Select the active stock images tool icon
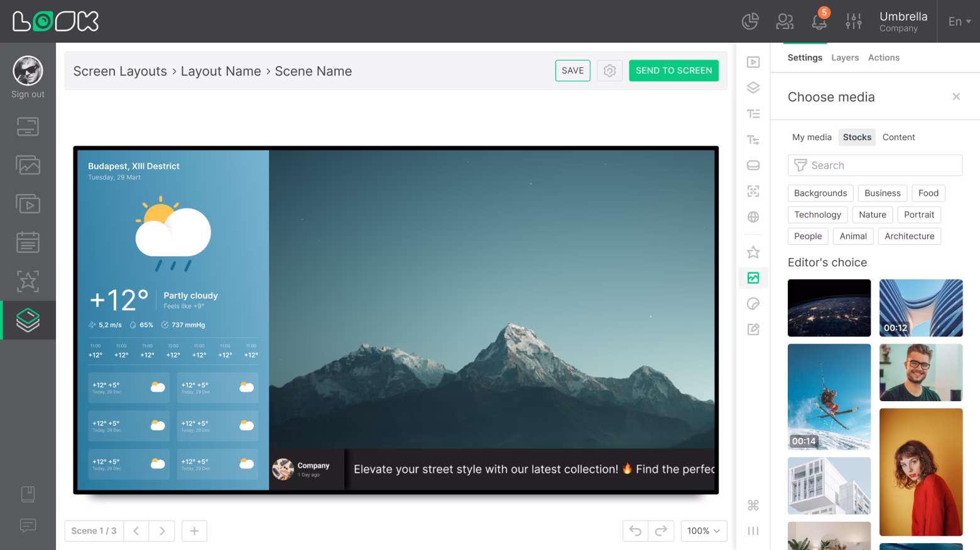This screenshot has width=980, height=550. coord(753,278)
